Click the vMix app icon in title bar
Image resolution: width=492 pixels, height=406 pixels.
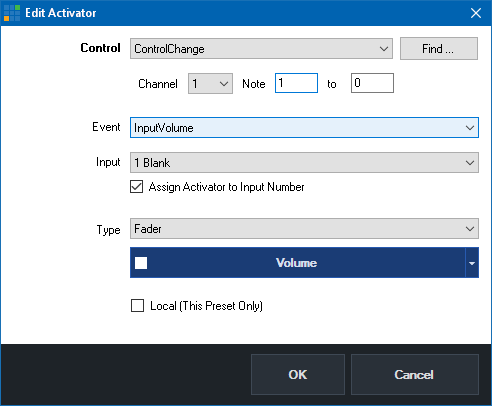[12, 13]
